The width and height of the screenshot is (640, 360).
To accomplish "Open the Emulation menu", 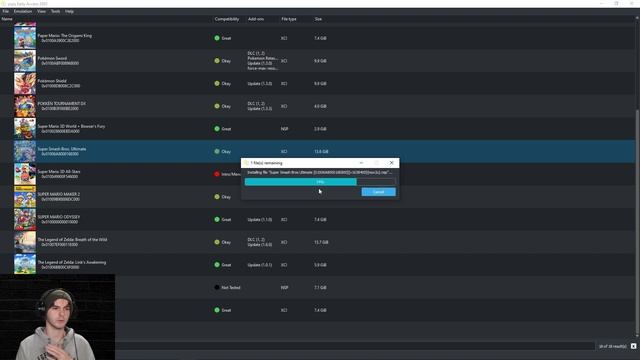I will [23, 11].
